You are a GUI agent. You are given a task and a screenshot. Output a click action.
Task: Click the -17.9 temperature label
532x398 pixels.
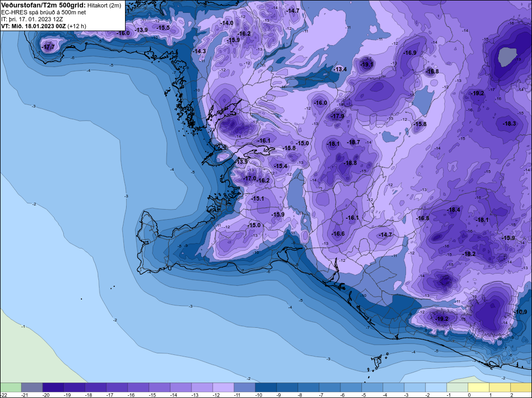coord(337,117)
